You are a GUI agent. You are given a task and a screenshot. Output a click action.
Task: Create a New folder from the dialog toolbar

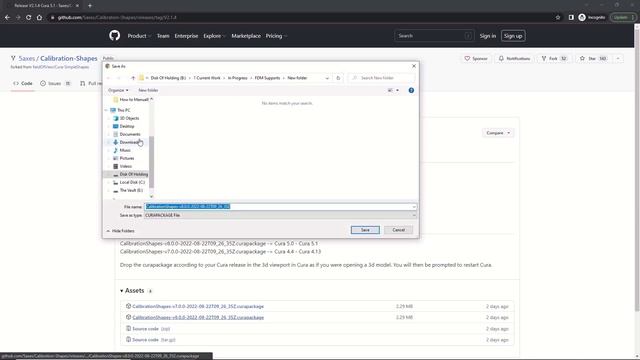[148, 90]
